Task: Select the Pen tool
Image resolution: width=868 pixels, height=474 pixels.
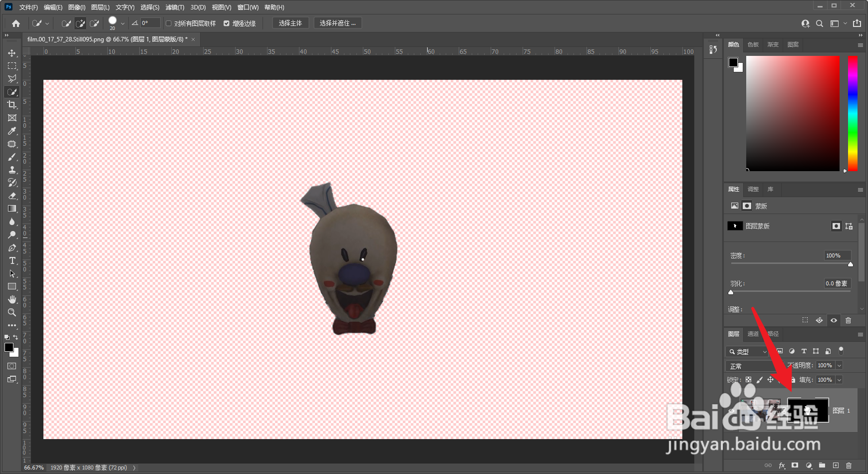Action: pyautogui.click(x=12, y=247)
